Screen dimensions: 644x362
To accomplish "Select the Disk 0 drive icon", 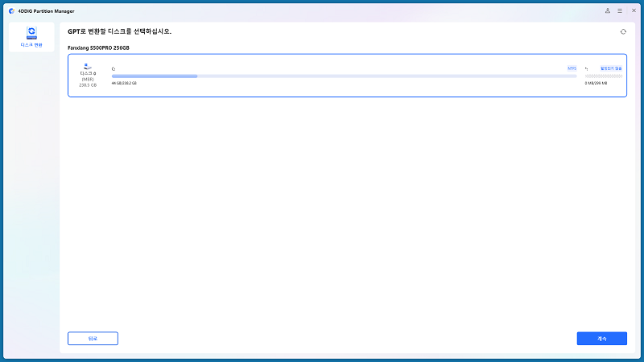I will [x=88, y=67].
